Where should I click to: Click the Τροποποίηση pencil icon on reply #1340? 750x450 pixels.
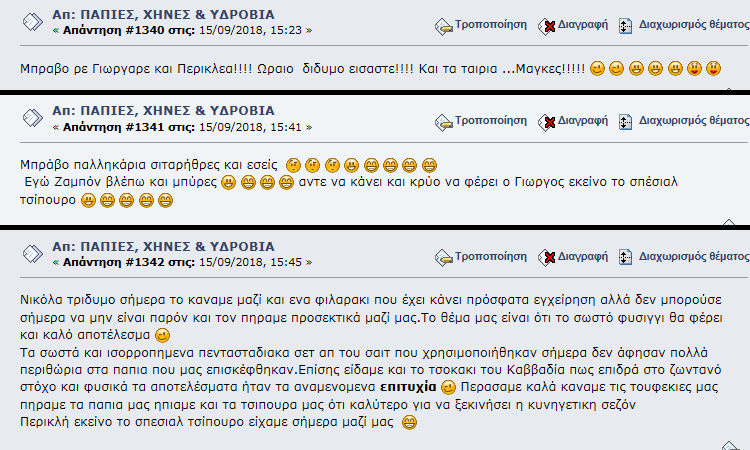pos(443,27)
